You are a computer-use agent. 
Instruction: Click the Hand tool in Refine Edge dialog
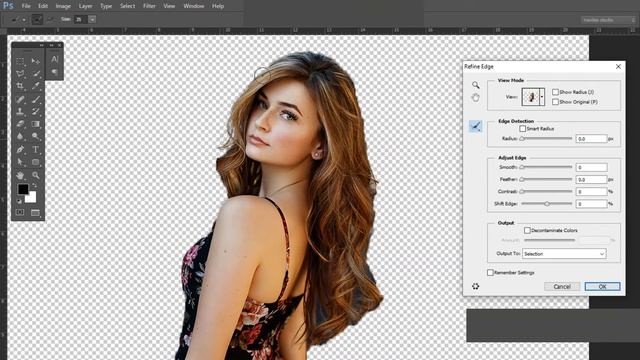click(x=476, y=98)
